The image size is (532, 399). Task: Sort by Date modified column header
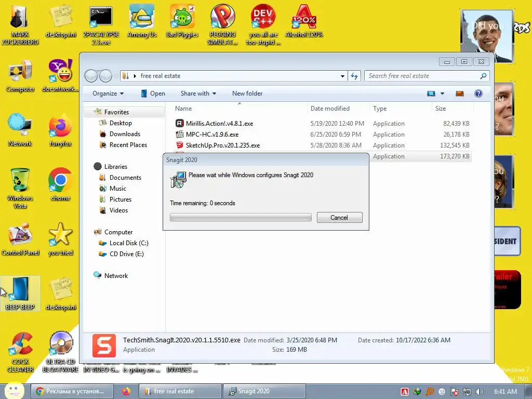(x=339, y=109)
